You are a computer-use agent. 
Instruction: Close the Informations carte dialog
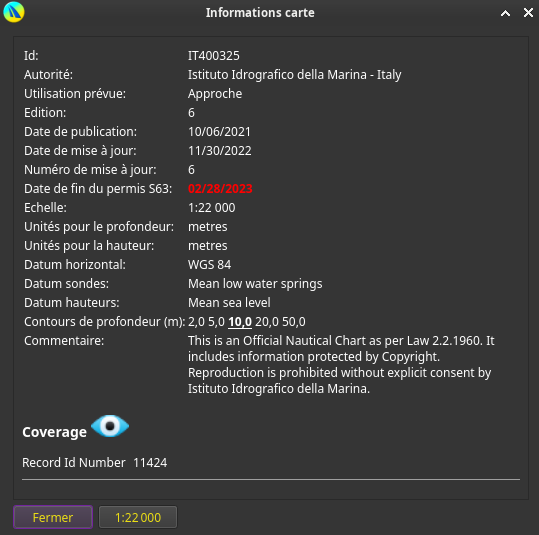point(528,13)
